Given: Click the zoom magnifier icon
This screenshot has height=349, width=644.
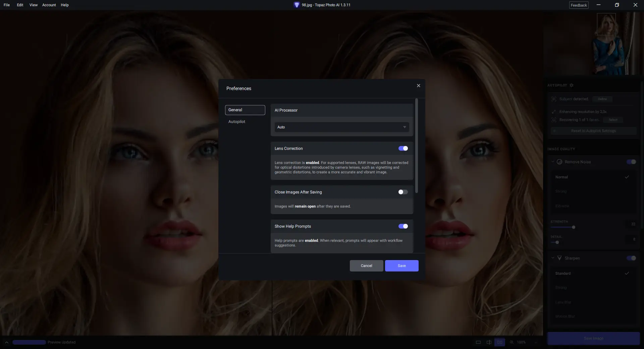Looking at the screenshot, I should (x=512, y=342).
